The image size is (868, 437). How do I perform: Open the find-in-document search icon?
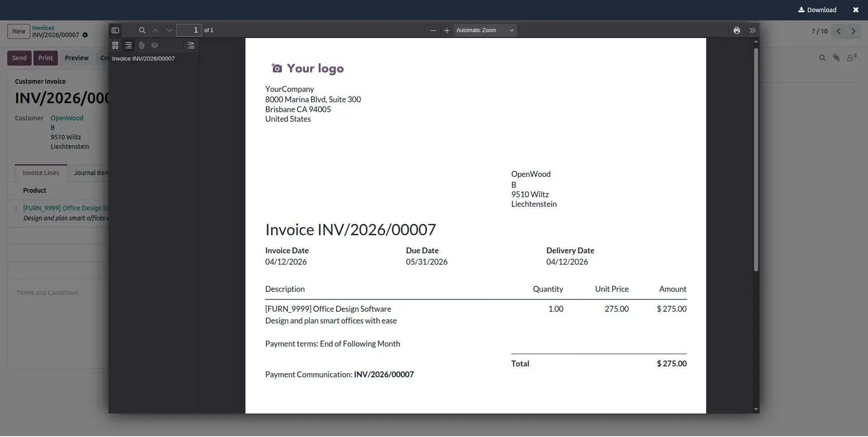pyautogui.click(x=142, y=30)
